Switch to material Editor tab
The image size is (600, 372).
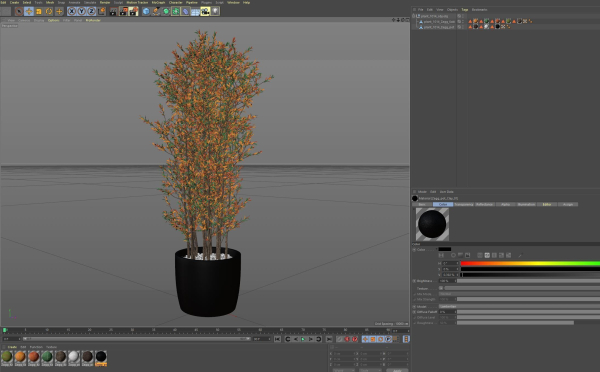[547, 205]
